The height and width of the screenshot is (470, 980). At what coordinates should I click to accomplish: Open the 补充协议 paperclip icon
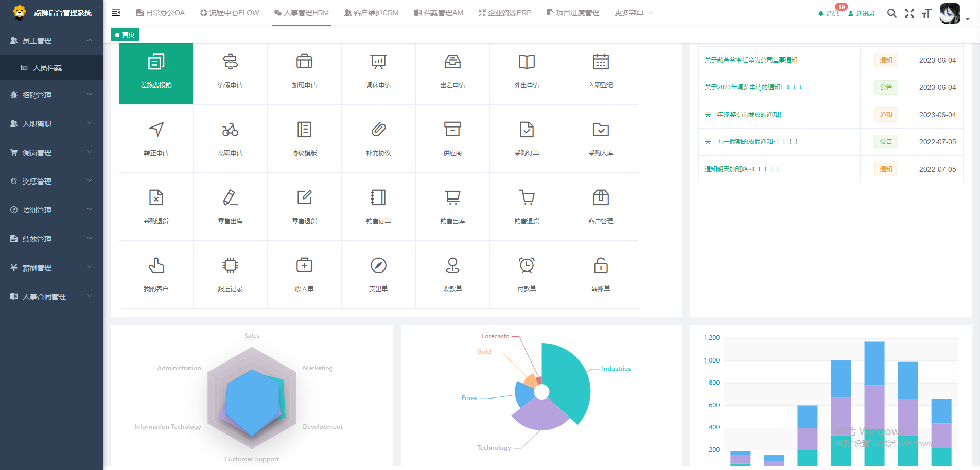tap(378, 130)
